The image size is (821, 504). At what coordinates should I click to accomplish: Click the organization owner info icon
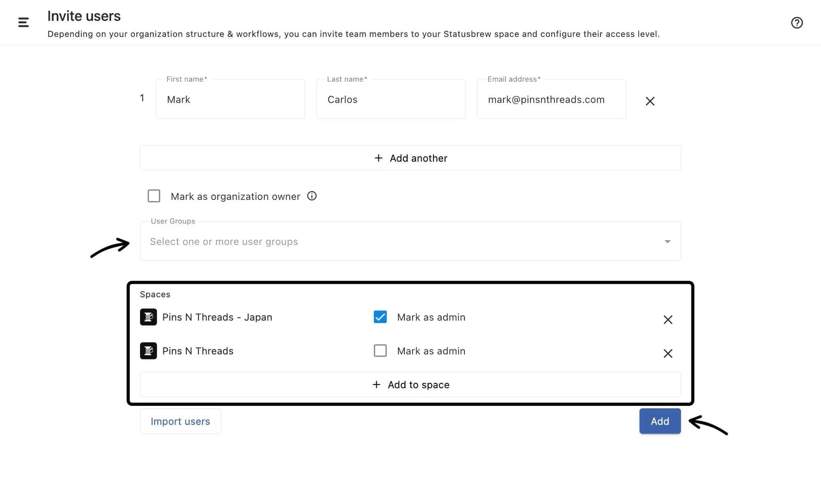tap(312, 196)
